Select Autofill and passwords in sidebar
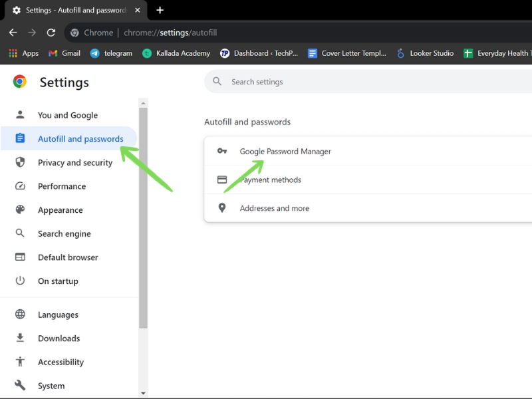The height and width of the screenshot is (399, 532). [69, 138]
